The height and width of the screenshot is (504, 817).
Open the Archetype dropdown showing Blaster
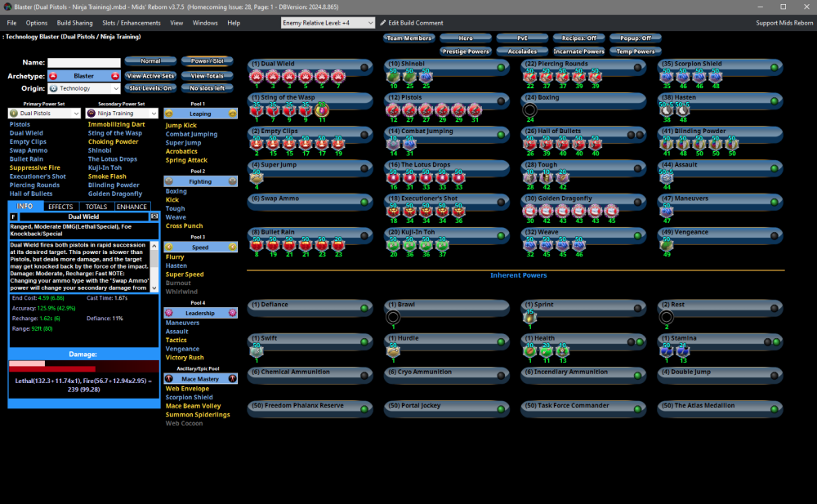(x=83, y=74)
